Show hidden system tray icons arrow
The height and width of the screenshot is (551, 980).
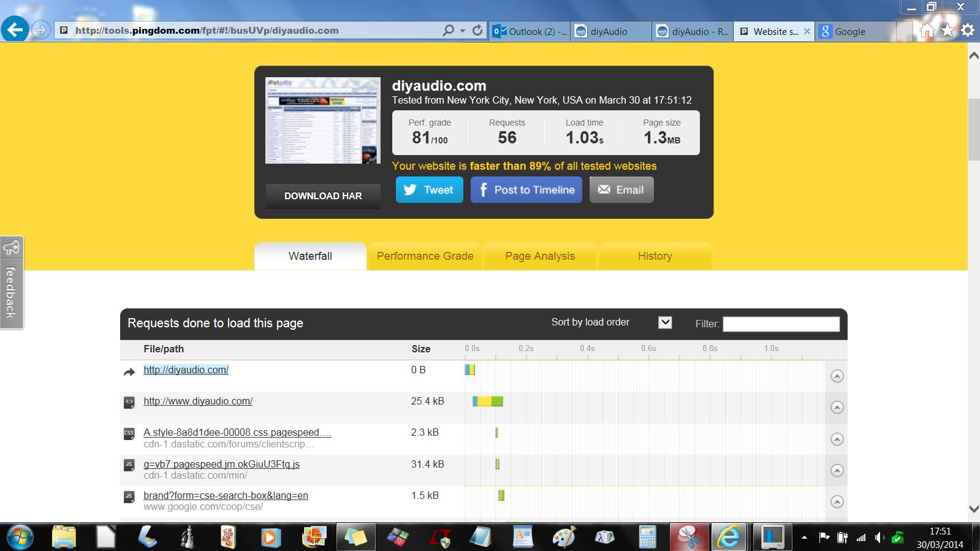point(804,538)
